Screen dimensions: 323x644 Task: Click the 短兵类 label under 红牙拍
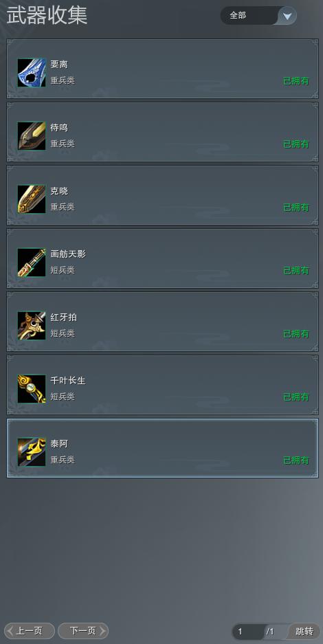pyautogui.click(x=63, y=333)
